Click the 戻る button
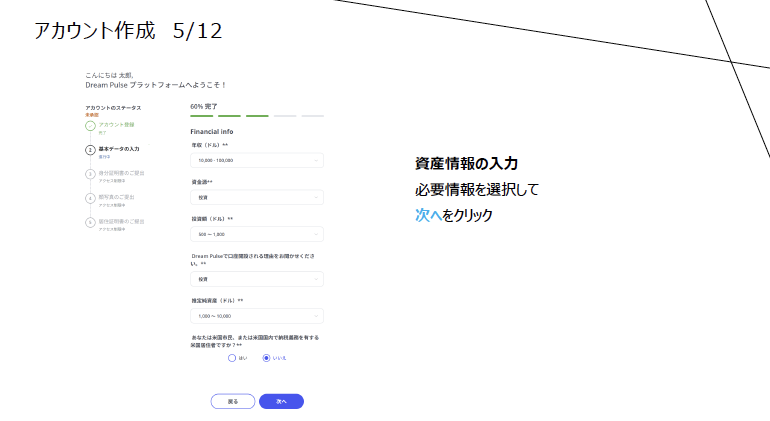 coord(233,401)
